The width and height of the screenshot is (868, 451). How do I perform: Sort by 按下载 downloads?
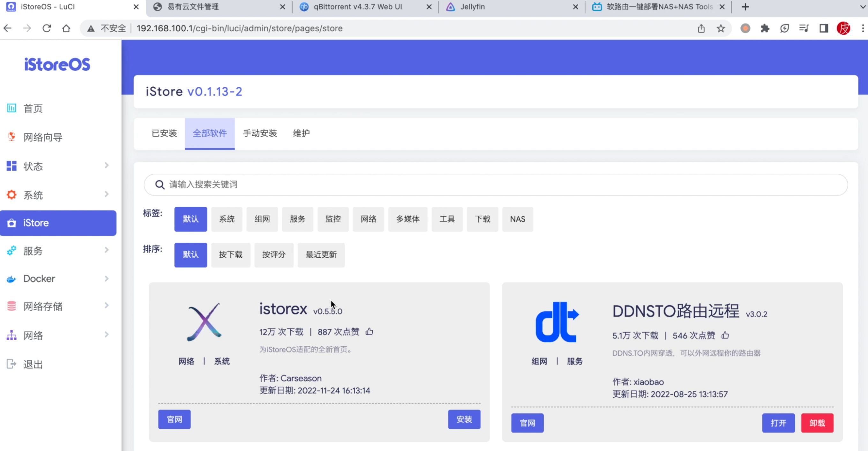(231, 255)
